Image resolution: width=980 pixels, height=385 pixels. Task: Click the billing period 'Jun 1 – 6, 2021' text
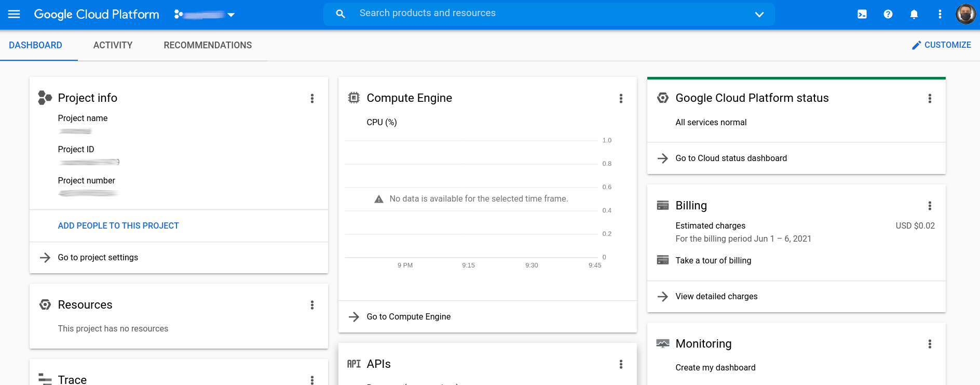pos(783,238)
